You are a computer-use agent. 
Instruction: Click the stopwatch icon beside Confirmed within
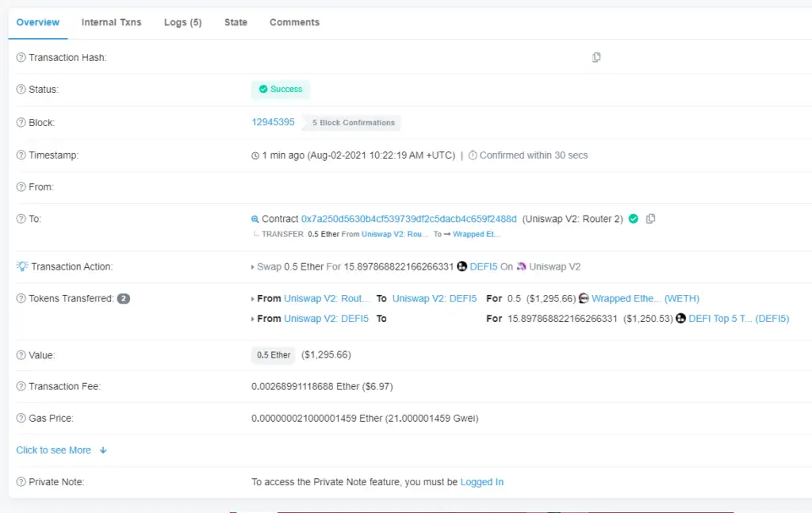click(473, 155)
